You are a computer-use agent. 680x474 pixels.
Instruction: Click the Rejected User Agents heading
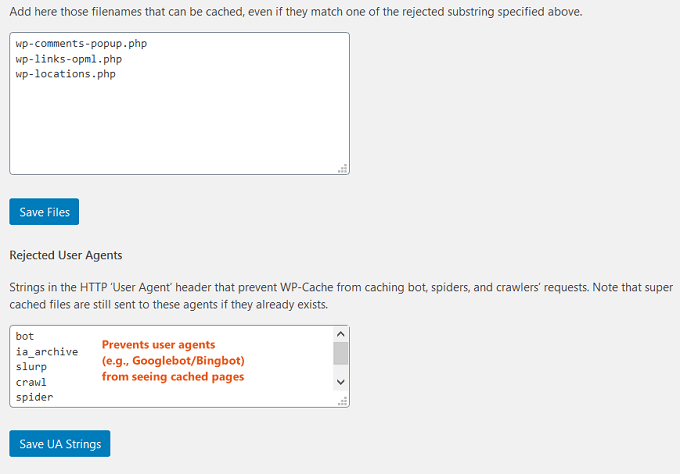[66, 256]
